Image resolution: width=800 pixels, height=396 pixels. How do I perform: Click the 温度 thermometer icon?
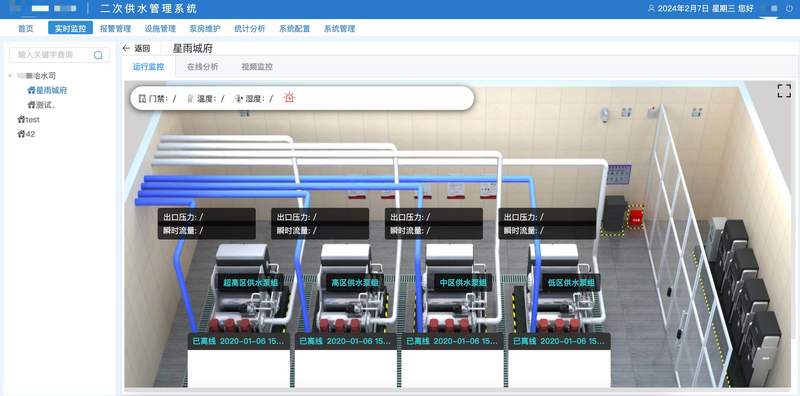pyautogui.click(x=190, y=98)
